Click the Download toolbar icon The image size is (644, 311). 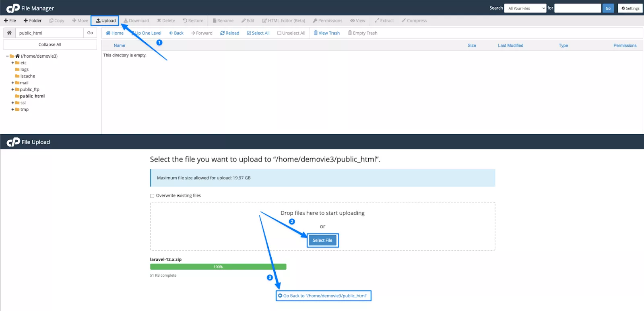click(x=136, y=21)
